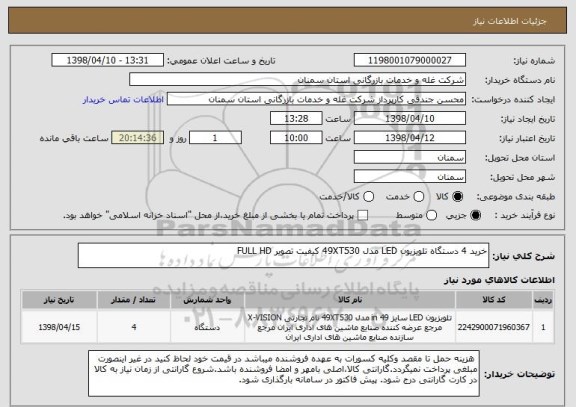The height and width of the screenshot is (407, 576).
Task: Click the ایجاد کننده درخواست field
Action: tap(316, 99)
